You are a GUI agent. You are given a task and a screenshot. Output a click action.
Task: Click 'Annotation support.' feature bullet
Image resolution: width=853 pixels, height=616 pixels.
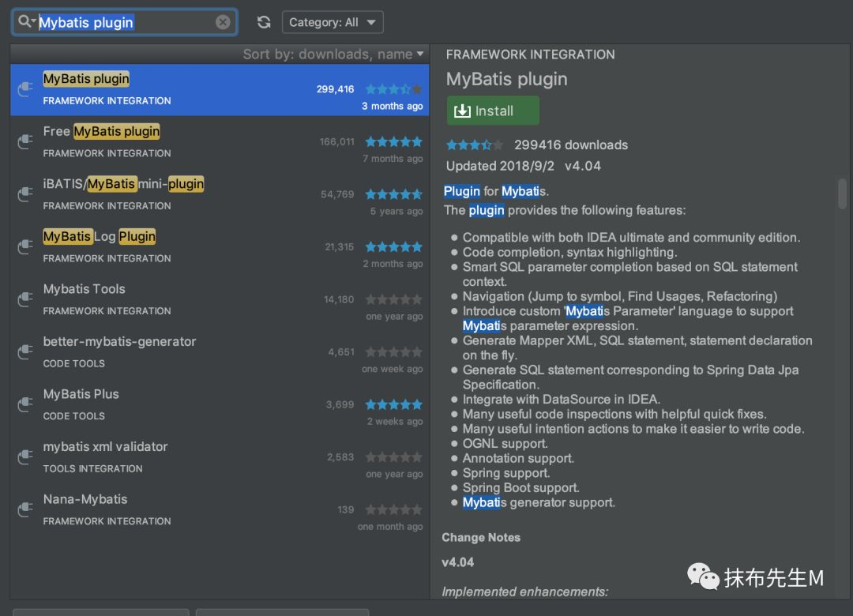pyautogui.click(x=518, y=458)
